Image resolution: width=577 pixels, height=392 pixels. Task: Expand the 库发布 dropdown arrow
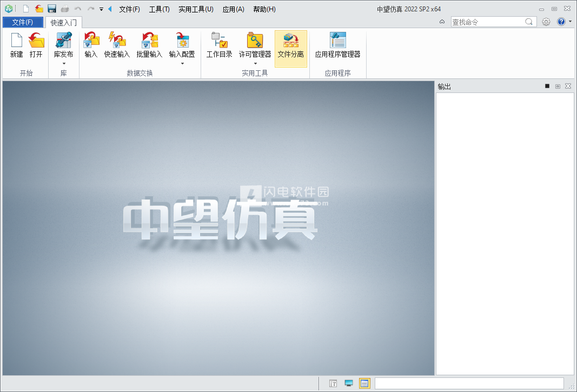pos(64,64)
